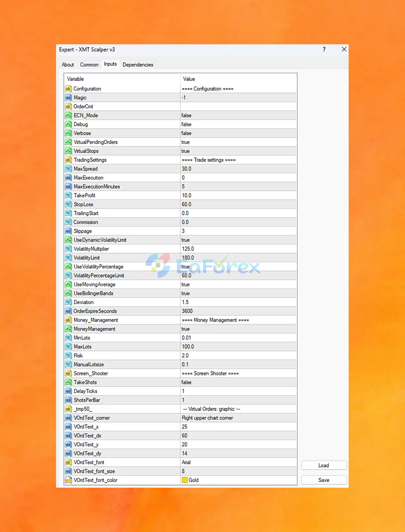Click the Magic value -1 field
The height and width of the screenshot is (532, 405).
coord(239,98)
